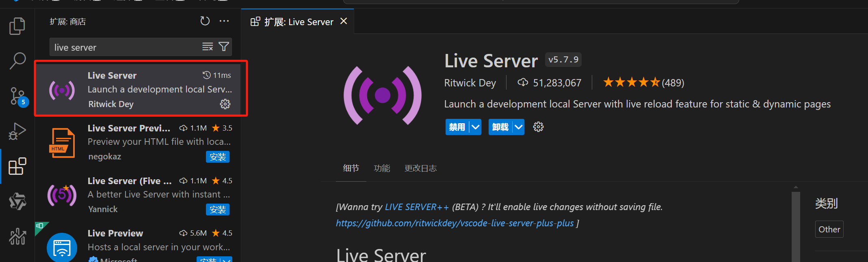Switch to the 更改日志 changelog tab
The height and width of the screenshot is (262, 868).
click(x=420, y=168)
